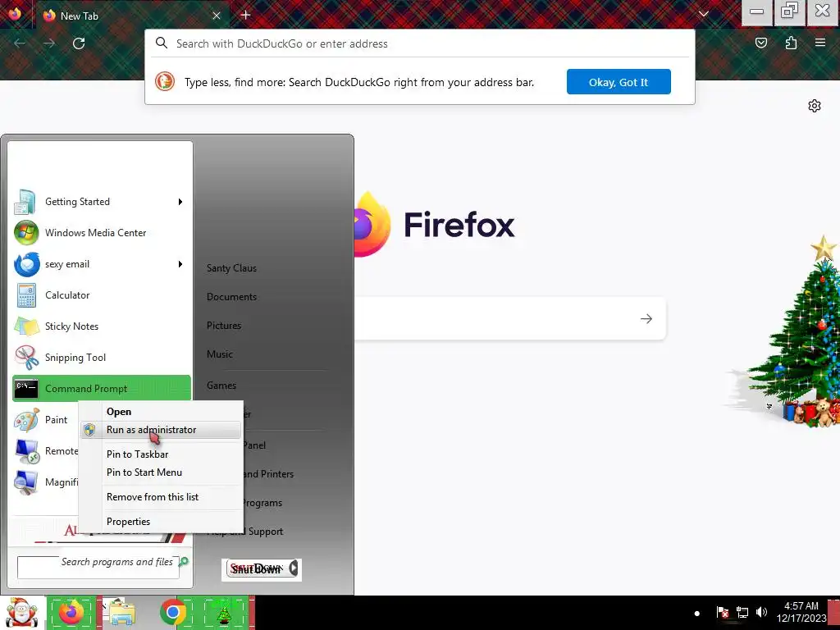
Task: Click the Santa Start button
Action: click(x=21, y=613)
